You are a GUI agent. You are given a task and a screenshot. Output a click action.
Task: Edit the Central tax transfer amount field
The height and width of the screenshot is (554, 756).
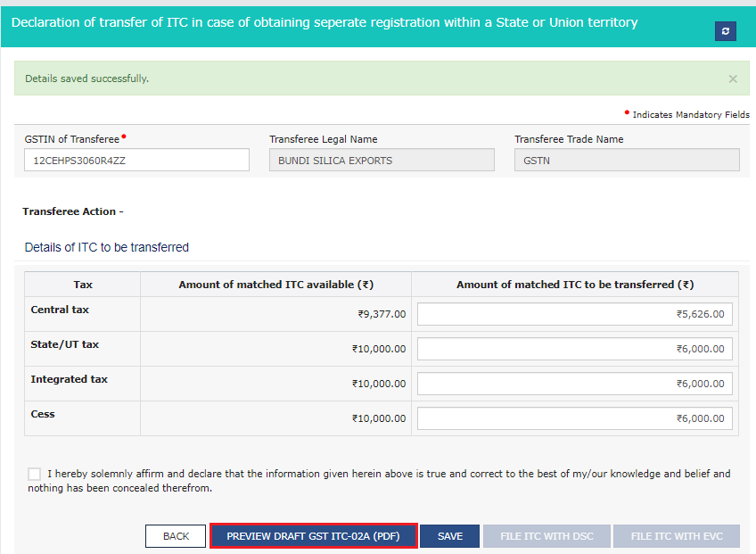[574, 314]
